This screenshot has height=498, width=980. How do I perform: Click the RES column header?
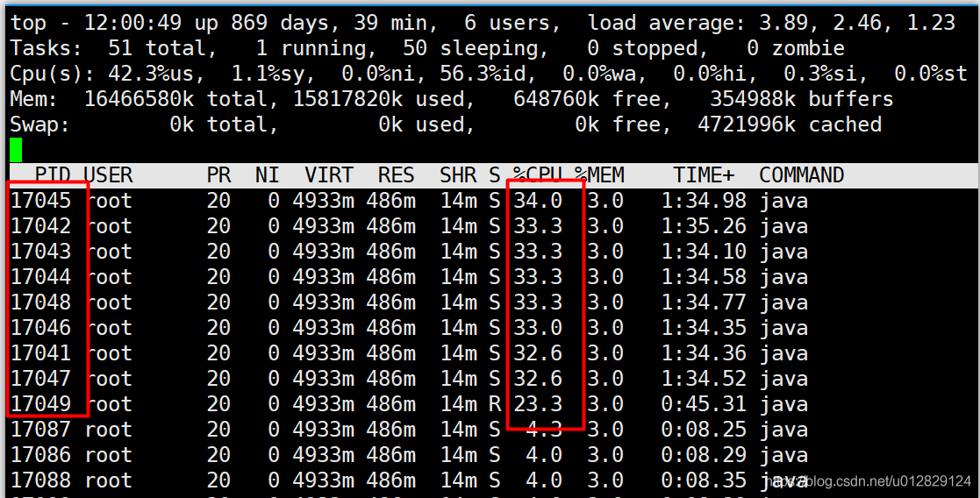click(x=397, y=175)
